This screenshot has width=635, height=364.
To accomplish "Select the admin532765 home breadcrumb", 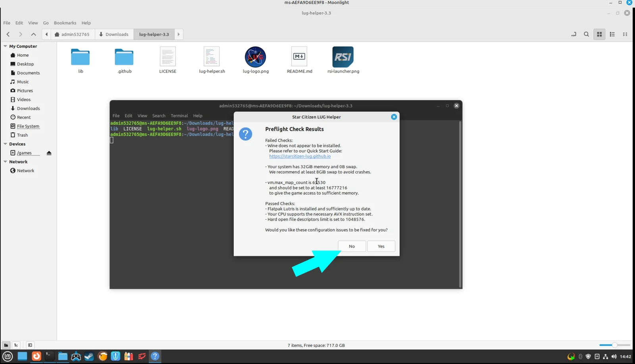I will 72,34.
